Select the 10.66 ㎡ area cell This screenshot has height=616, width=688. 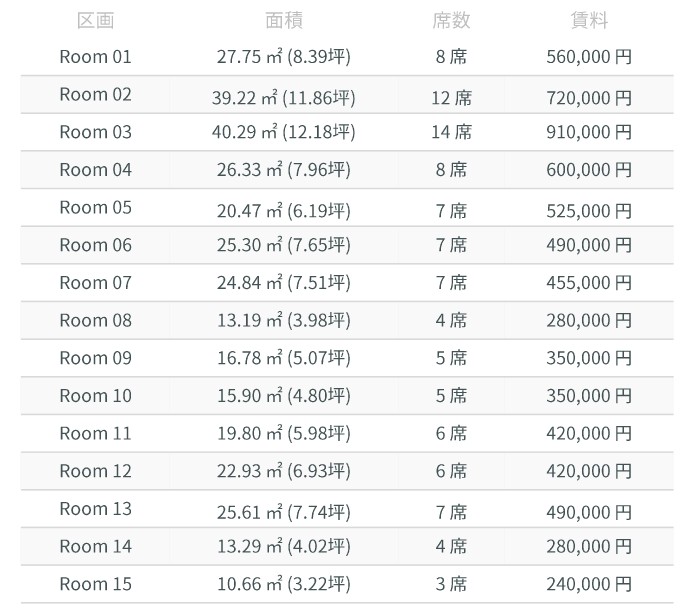(x=284, y=584)
